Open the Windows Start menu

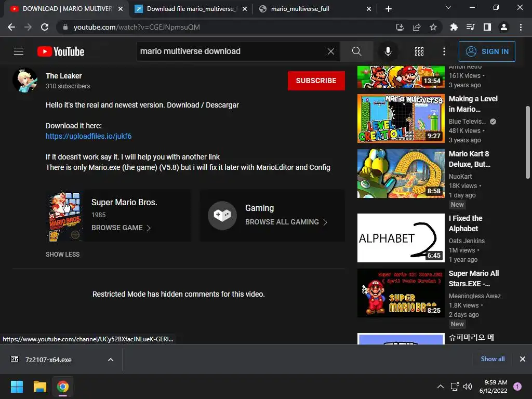click(x=17, y=387)
